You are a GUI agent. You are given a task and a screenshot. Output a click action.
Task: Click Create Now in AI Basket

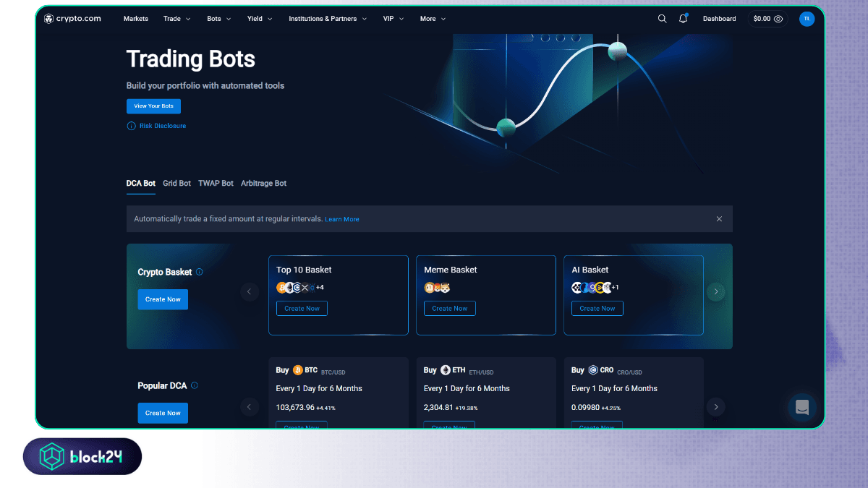597,309
